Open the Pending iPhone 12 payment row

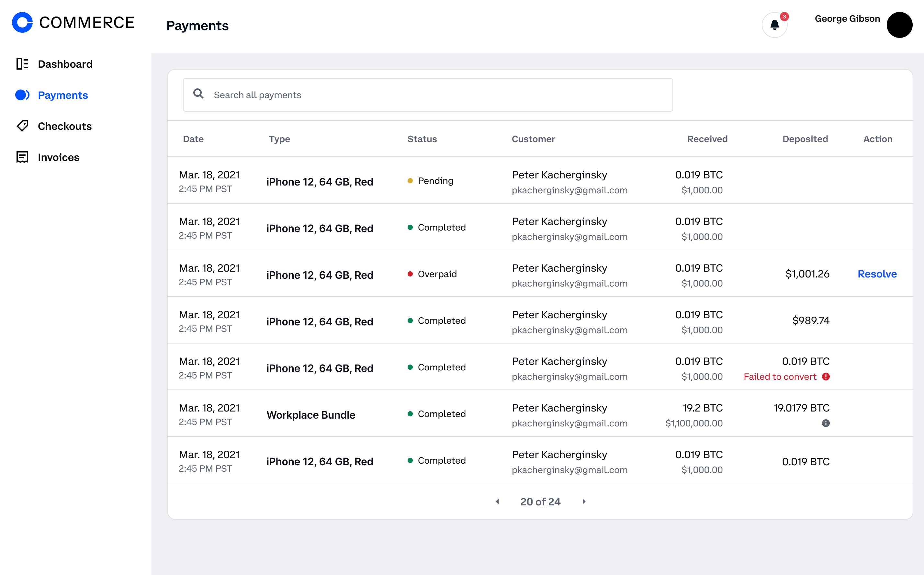tap(320, 182)
